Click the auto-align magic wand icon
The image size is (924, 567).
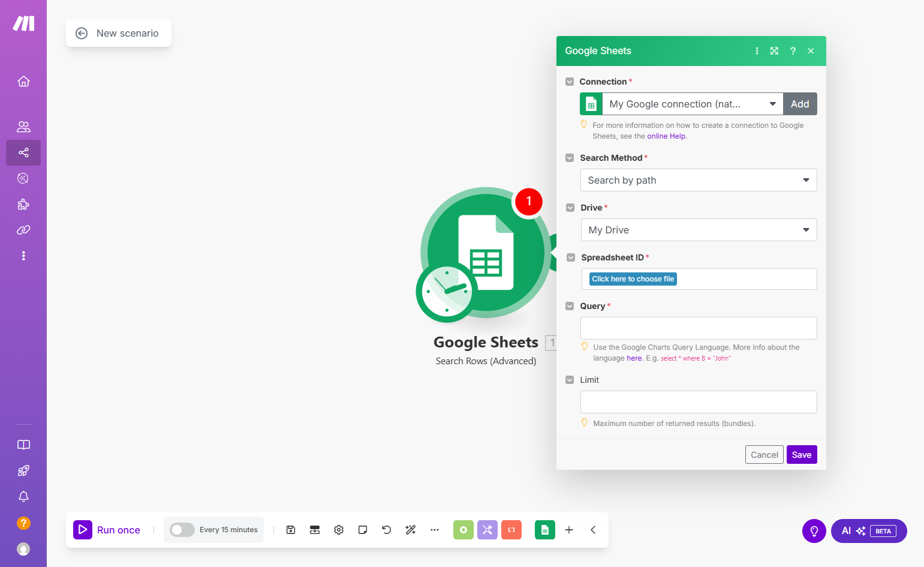(x=411, y=530)
